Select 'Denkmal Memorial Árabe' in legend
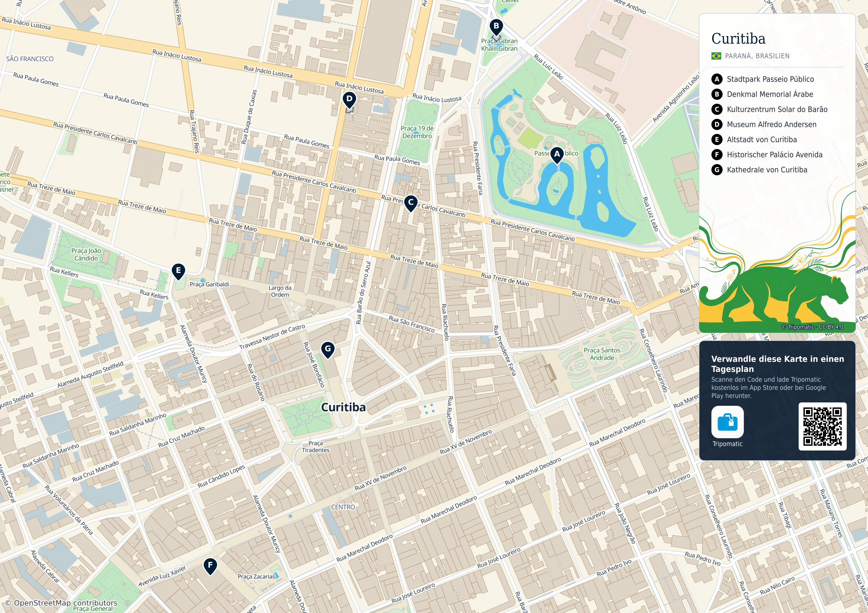 click(x=770, y=94)
